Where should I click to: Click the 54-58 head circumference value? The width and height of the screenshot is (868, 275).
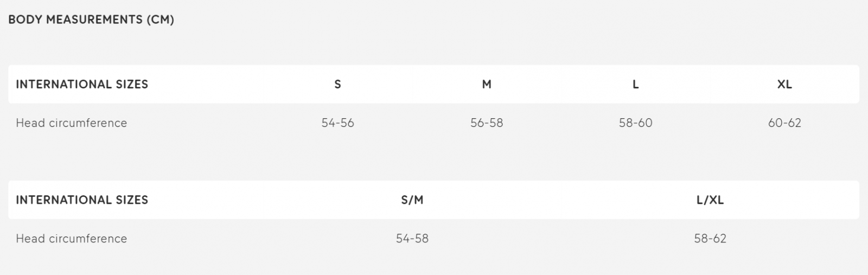tap(412, 238)
